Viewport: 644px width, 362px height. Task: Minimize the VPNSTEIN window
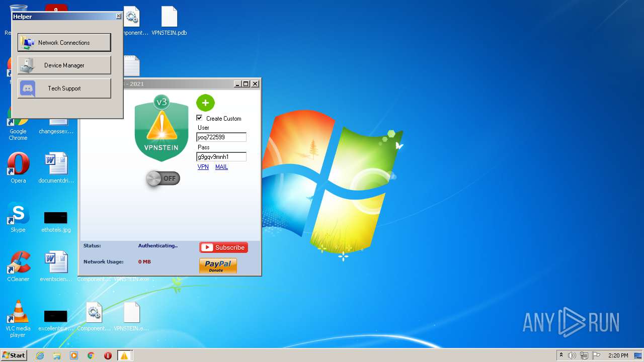[237, 84]
